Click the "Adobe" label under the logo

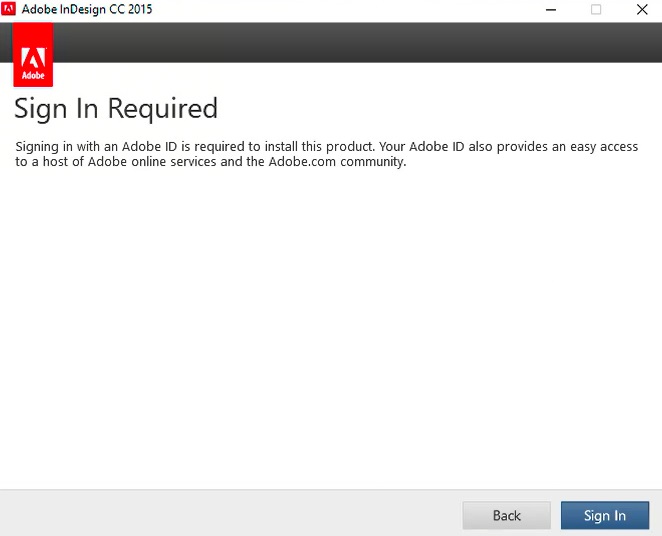[33, 74]
